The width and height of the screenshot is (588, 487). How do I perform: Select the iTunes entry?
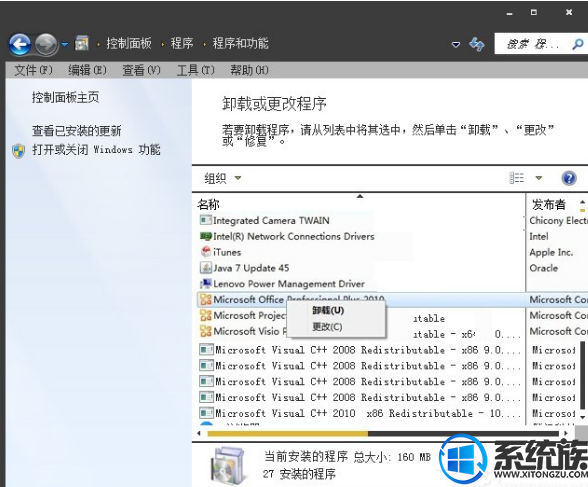click(x=227, y=252)
